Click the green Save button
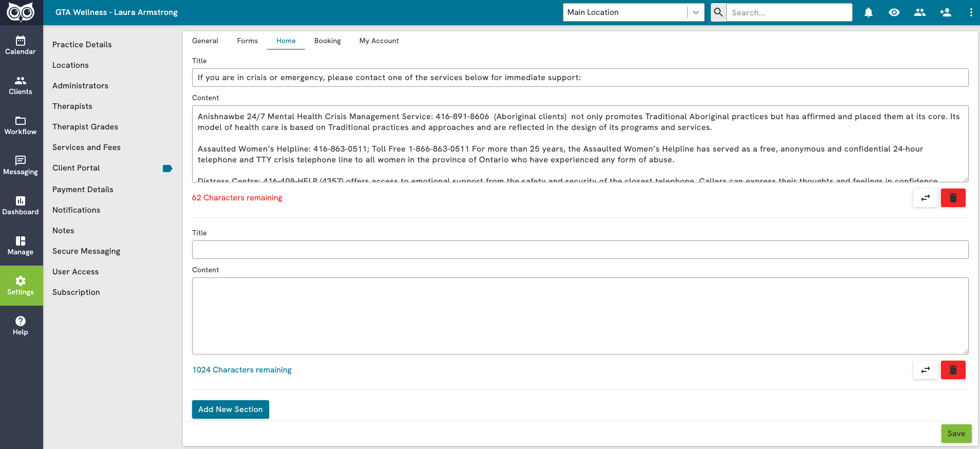Viewport: 980px width, 449px height. point(956,434)
